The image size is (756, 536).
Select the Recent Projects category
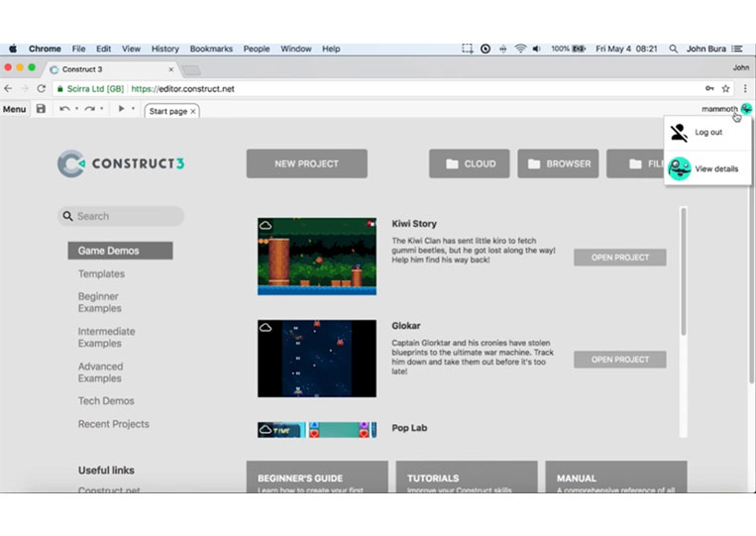coord(113,424)
